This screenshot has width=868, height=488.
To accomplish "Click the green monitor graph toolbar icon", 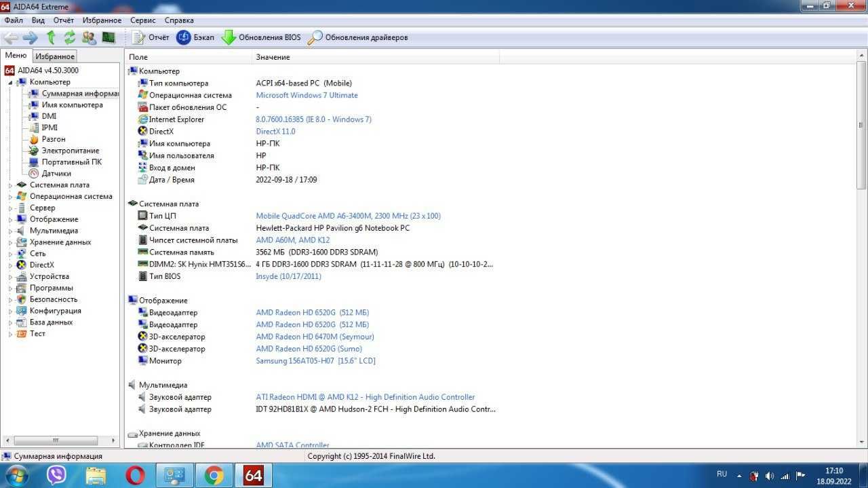I will coord(108,37).
